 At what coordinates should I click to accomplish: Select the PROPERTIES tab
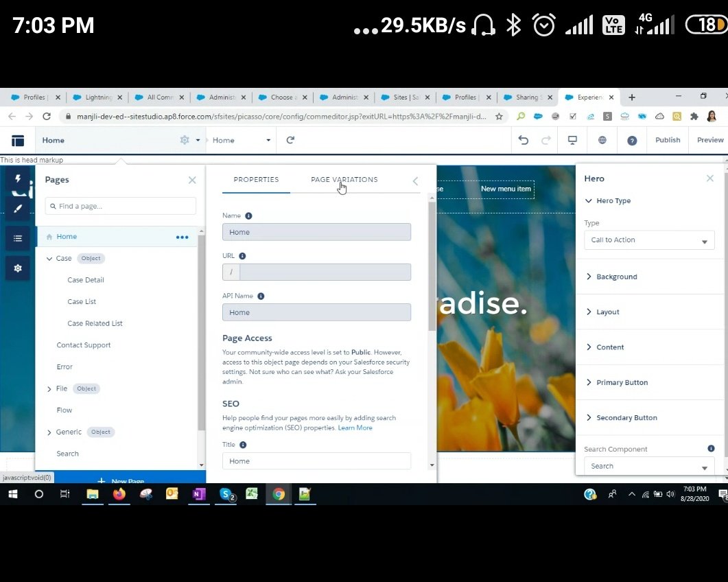click(x=256, y=179)
